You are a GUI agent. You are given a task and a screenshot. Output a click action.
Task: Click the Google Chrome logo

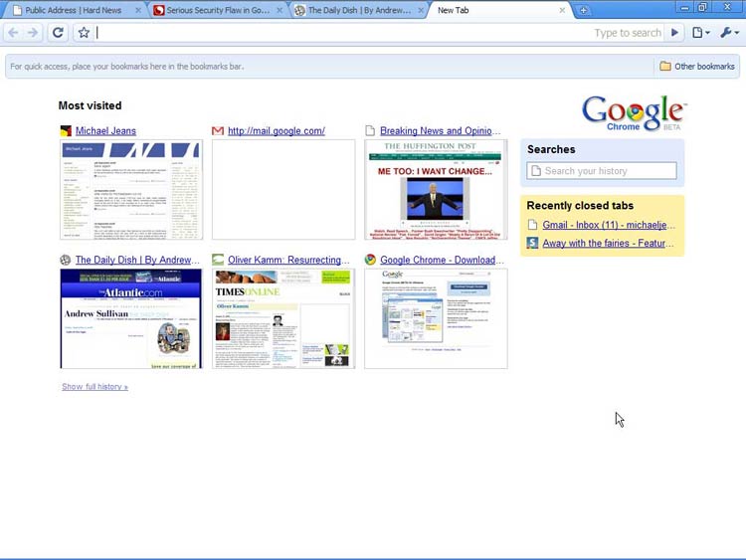[634, 113]
